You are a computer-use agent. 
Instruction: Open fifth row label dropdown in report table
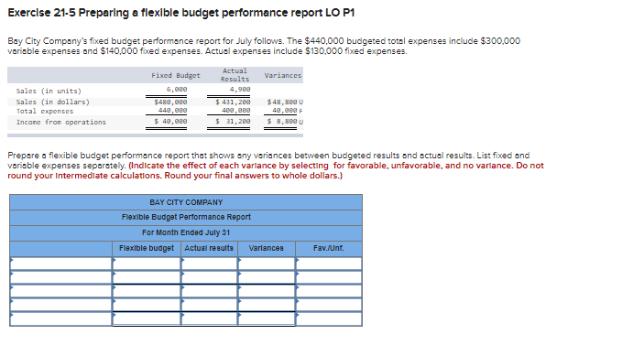click(61, 318)
